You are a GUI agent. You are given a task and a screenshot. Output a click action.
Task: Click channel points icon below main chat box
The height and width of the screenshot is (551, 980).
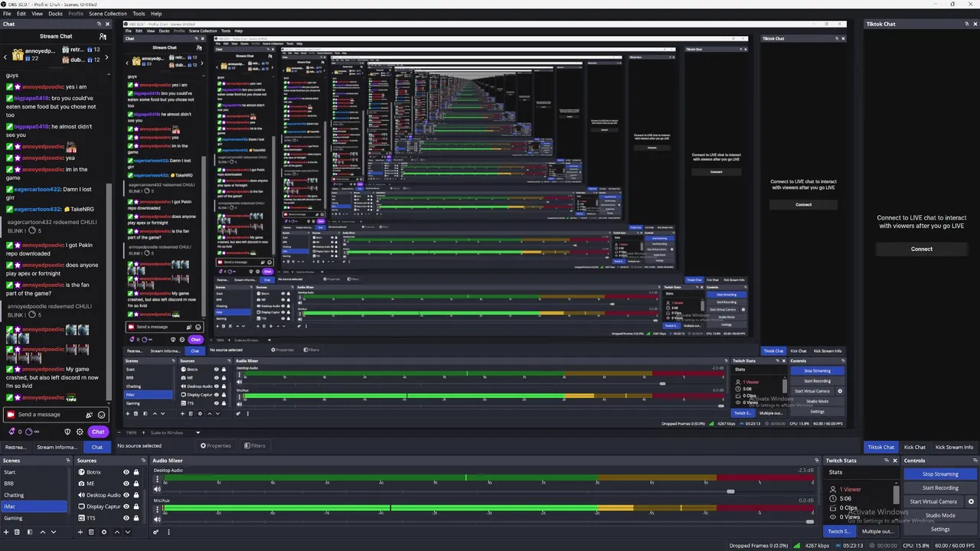click(29, 432)
